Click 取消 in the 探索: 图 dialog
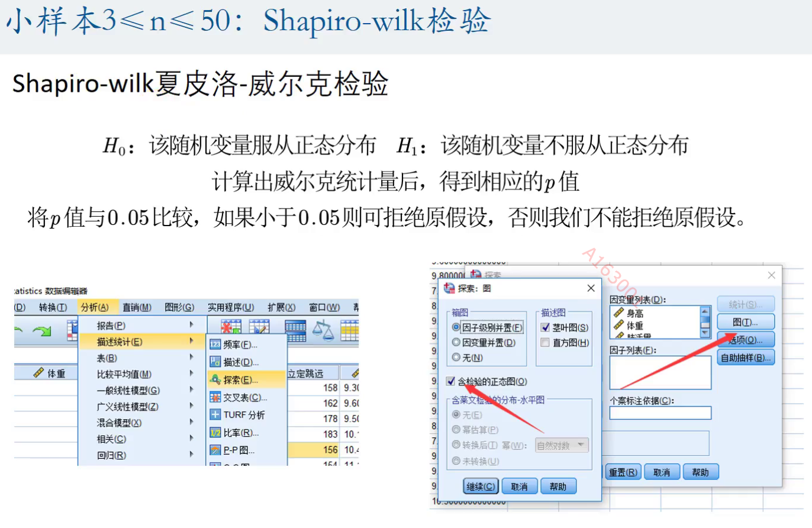Viewport: 812px width, 528px height. point(519,487)
